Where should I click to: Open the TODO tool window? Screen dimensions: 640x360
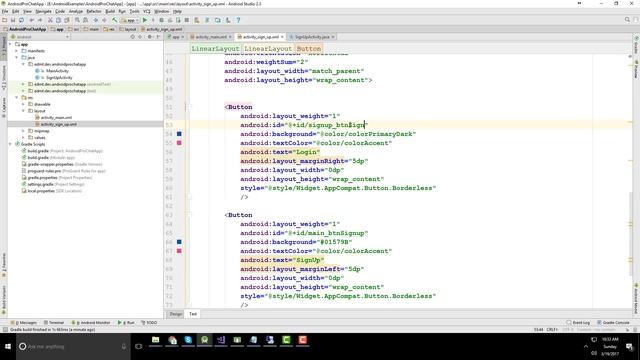click(149, 322)
